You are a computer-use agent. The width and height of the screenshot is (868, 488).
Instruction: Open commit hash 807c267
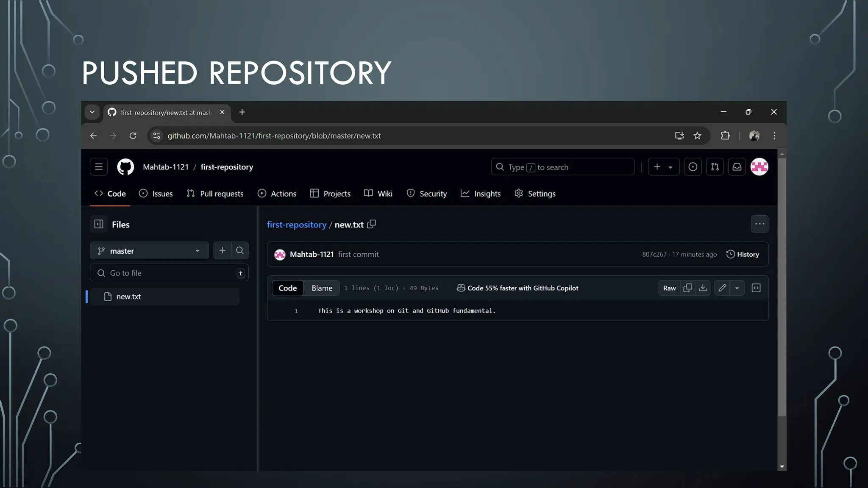click(654, 254)
